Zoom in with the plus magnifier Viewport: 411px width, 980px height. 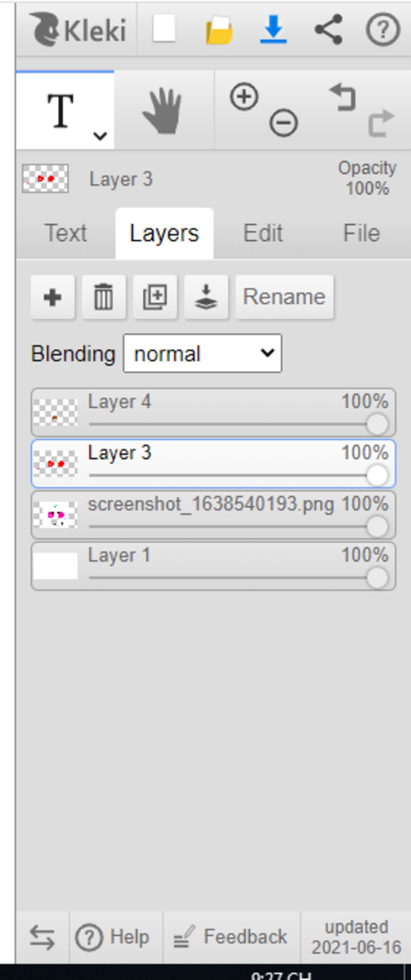pyautogui.click(x=244, y=97)
